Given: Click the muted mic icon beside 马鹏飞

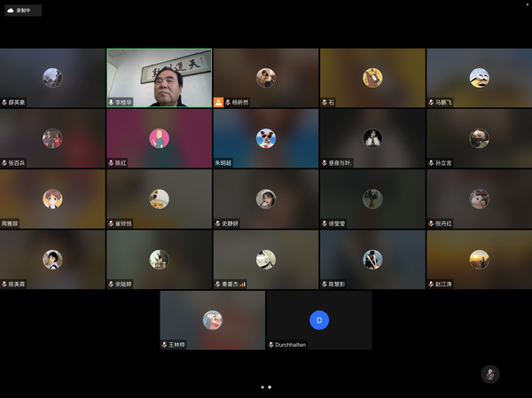Looking at the screenshot, I should pyautogui.click(x=431, y=102).
